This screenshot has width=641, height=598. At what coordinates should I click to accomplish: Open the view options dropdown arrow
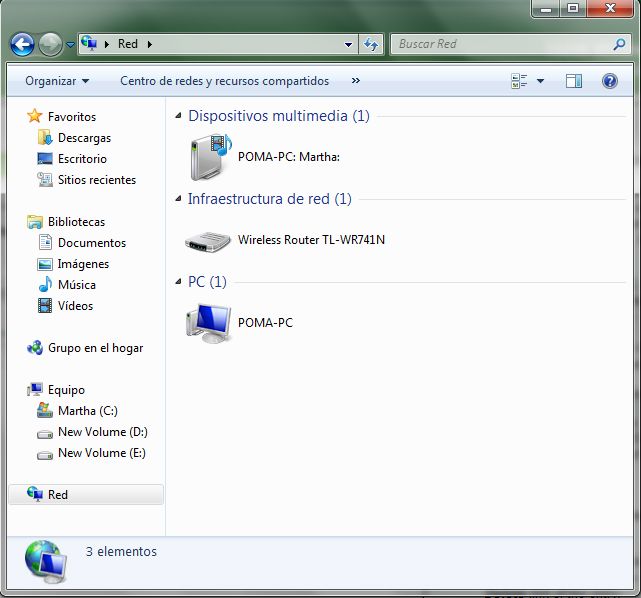point(540,81)
